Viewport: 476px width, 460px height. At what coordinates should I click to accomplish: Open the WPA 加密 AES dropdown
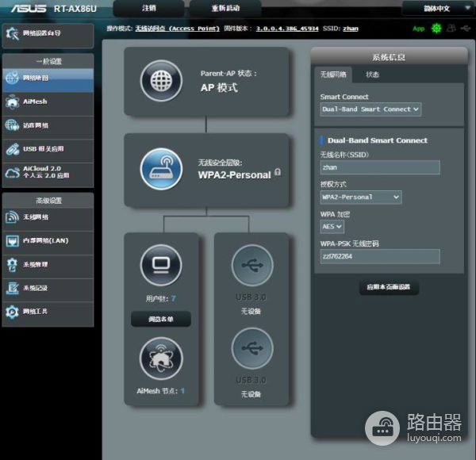coord(332,226)
